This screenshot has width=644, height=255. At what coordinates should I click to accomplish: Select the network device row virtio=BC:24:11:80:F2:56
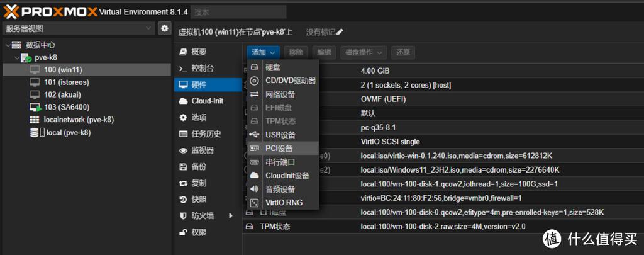point(443,198)
